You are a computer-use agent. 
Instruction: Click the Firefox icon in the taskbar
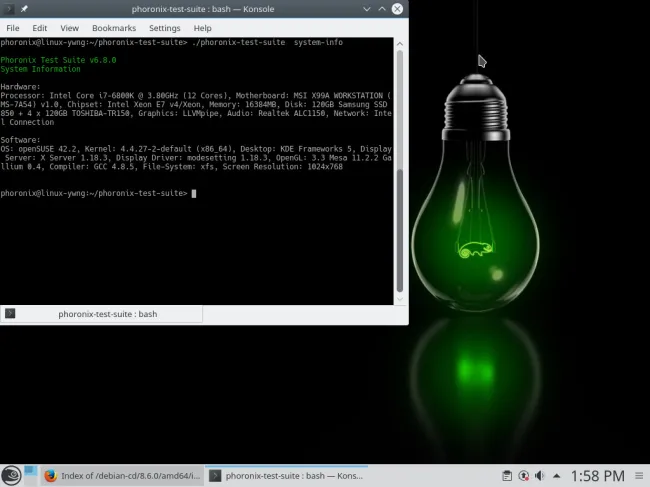[x=50, y=476]
